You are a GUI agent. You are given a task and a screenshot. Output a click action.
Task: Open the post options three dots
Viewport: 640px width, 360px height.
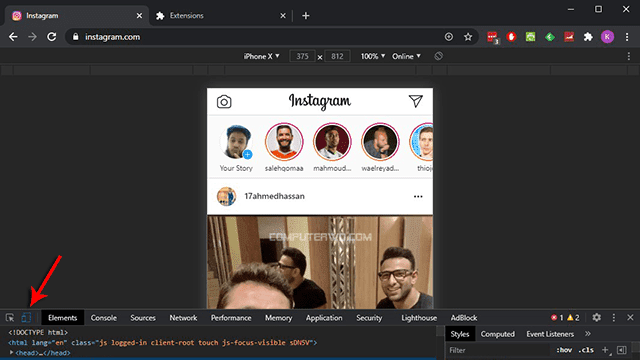[418, 196]
